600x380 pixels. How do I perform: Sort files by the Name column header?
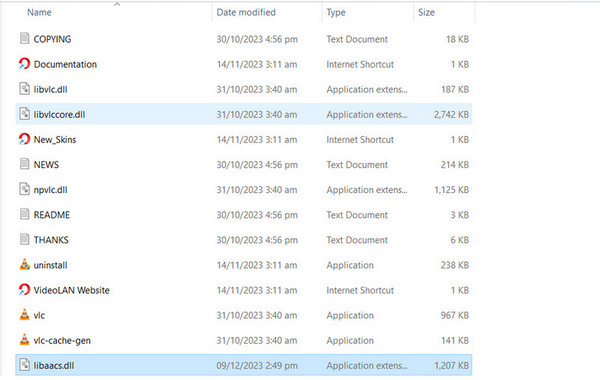click(x=39, y=12)
